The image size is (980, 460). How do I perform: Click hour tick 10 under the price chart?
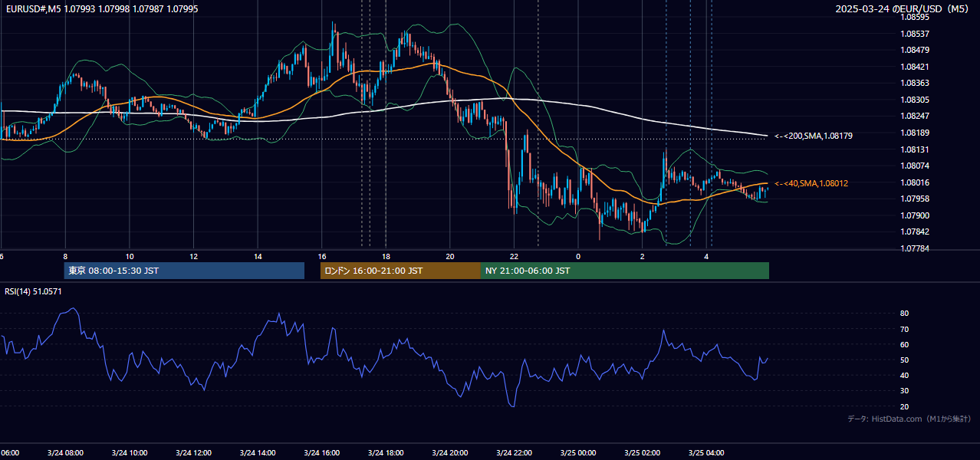tap(130, 256)
